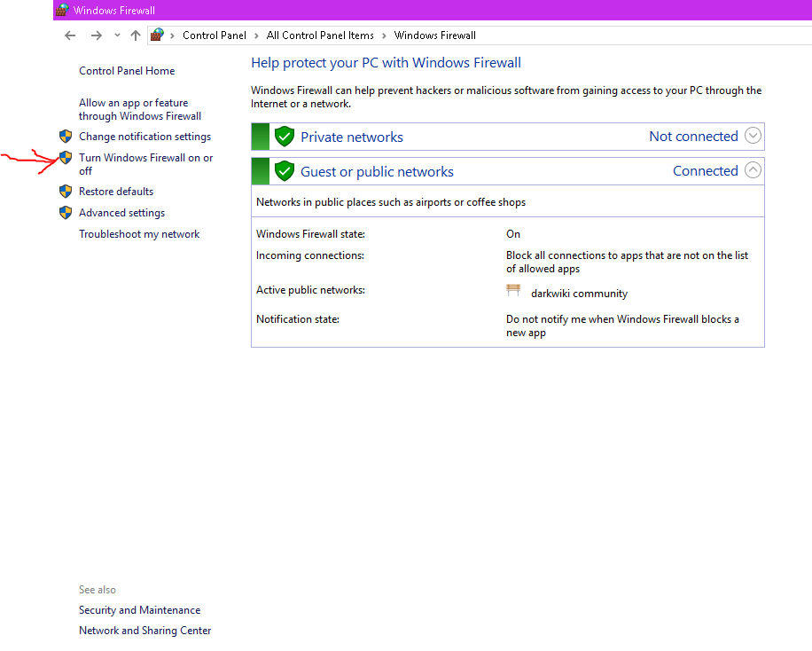This screenshot has height=651, width=812.
Task: Go up one level with up arrow
Action: (x=135, y=35)
